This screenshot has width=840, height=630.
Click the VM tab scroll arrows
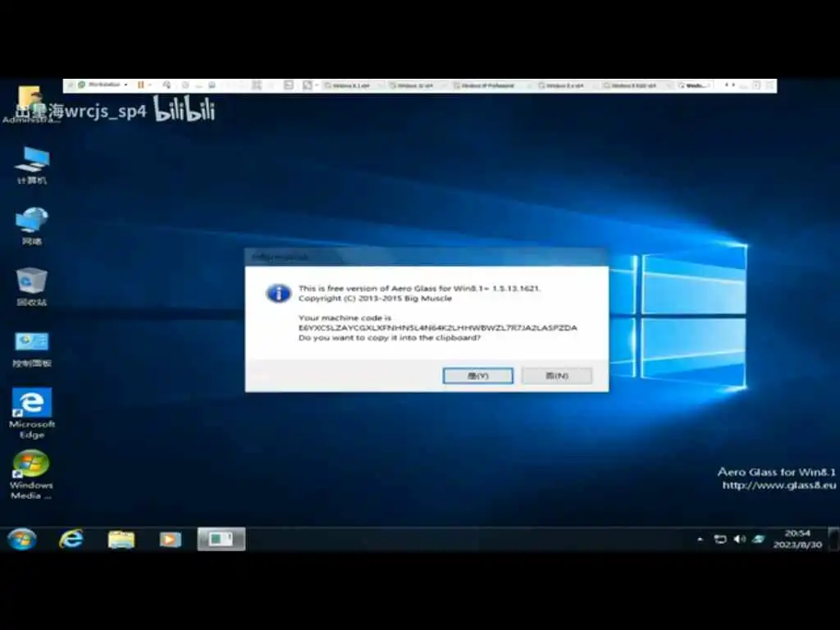[x=729, y=84]
